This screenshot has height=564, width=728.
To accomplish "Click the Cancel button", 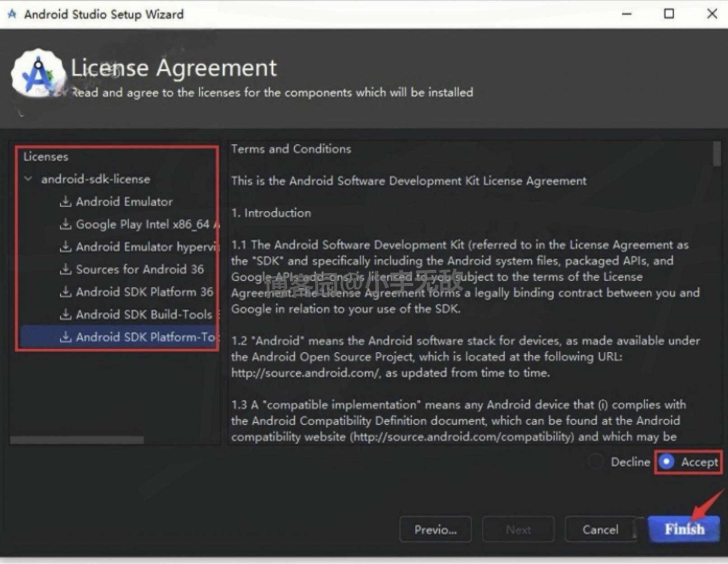I will tap(601, 529).
